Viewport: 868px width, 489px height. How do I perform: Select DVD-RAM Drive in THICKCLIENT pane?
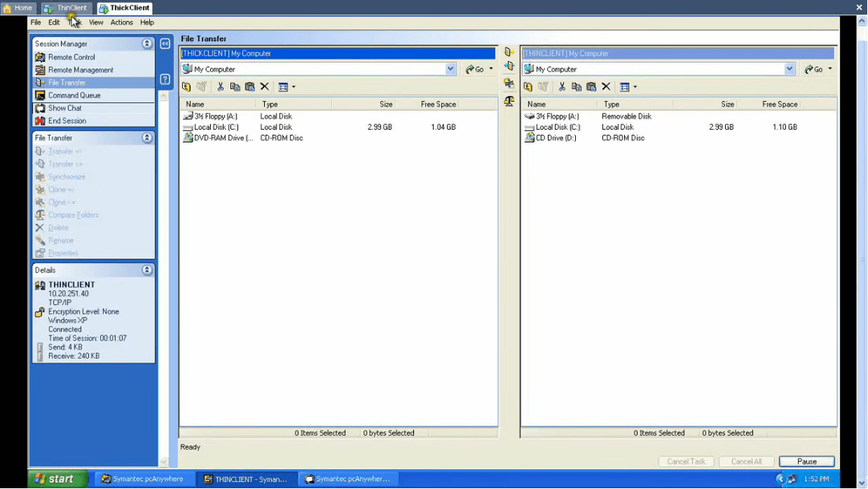point(218,138)
